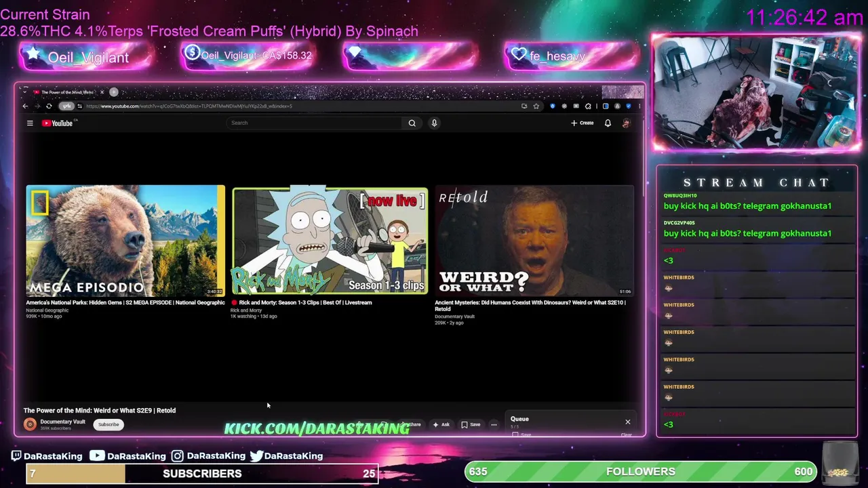Open National Geographic channel link

47,310
